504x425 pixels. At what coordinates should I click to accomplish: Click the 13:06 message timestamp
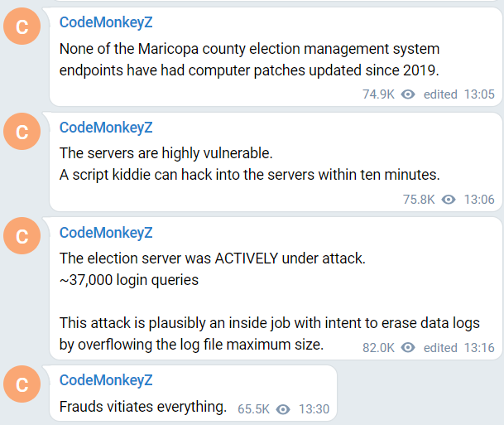479,200
